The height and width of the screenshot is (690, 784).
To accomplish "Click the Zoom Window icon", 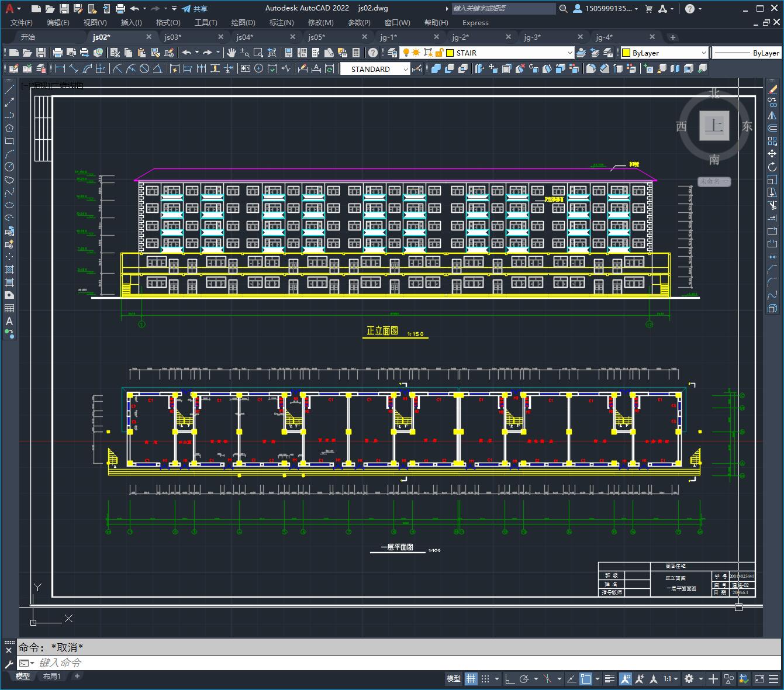I will (x=258, y=53).
